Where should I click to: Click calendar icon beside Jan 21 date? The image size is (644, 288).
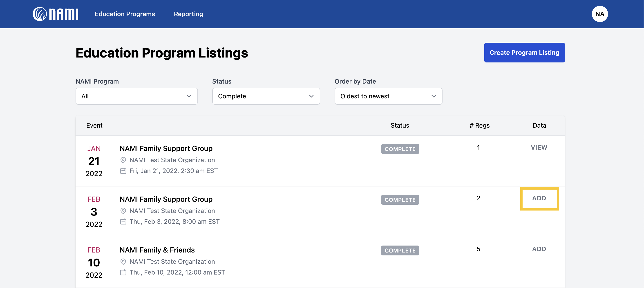pos(123,171)
